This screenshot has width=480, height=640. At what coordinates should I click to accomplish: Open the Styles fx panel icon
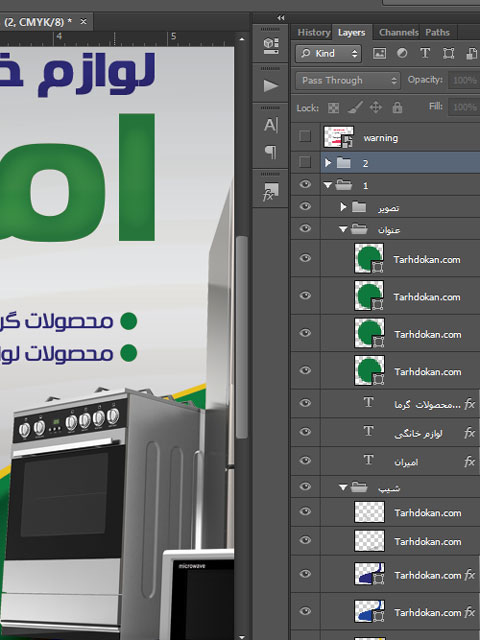(270, 192)
